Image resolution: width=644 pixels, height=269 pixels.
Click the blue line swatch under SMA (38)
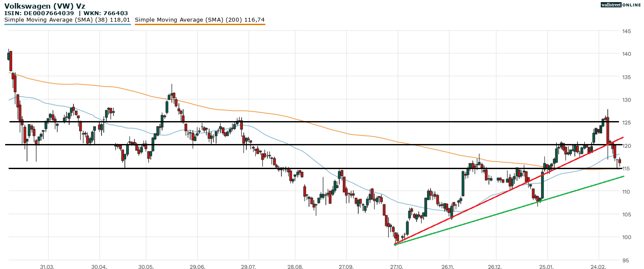pos(67,25)
